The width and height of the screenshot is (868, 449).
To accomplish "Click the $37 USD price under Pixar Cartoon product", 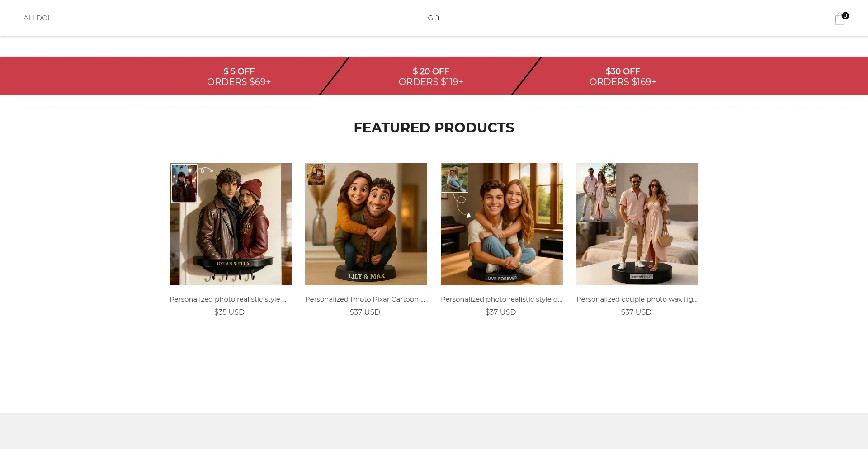I will [x=365, y=312].
